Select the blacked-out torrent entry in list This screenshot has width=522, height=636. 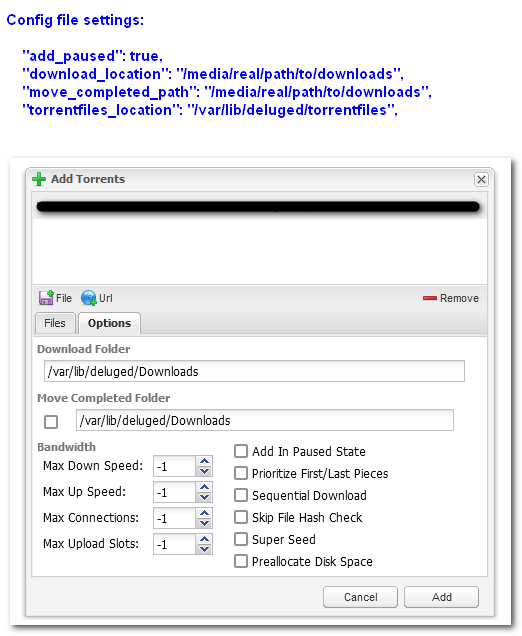258,207
